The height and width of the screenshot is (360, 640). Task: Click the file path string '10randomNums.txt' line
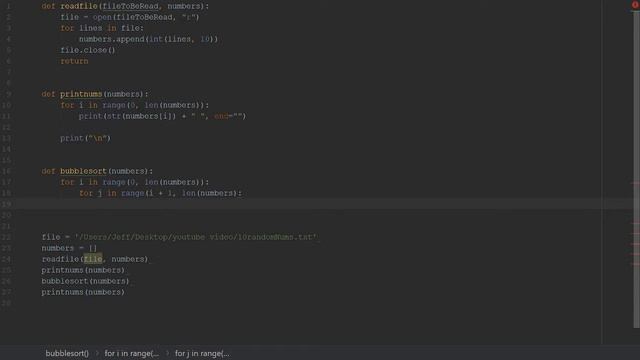pyautogui.click(x=179, y=237)
